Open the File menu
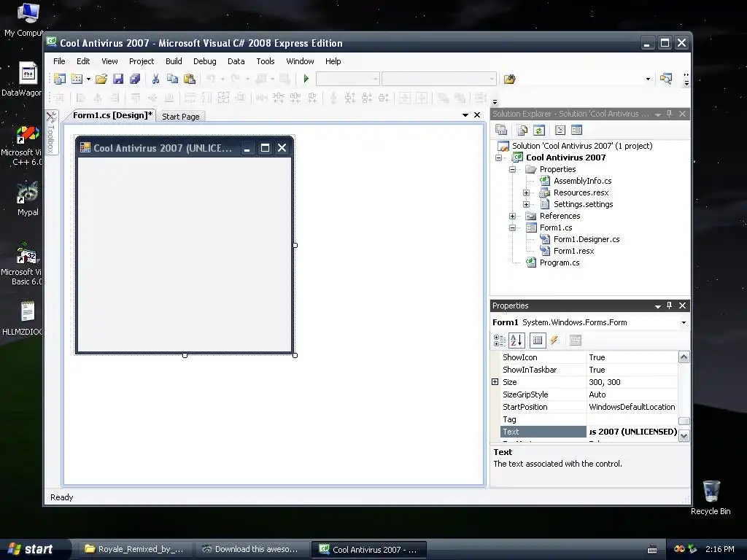Viewport: 747px width, 560px height. pos(59,61)
